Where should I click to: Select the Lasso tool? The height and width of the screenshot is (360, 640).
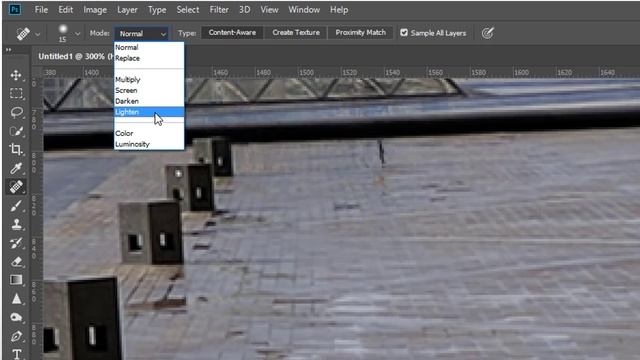[x=16, y=112]
